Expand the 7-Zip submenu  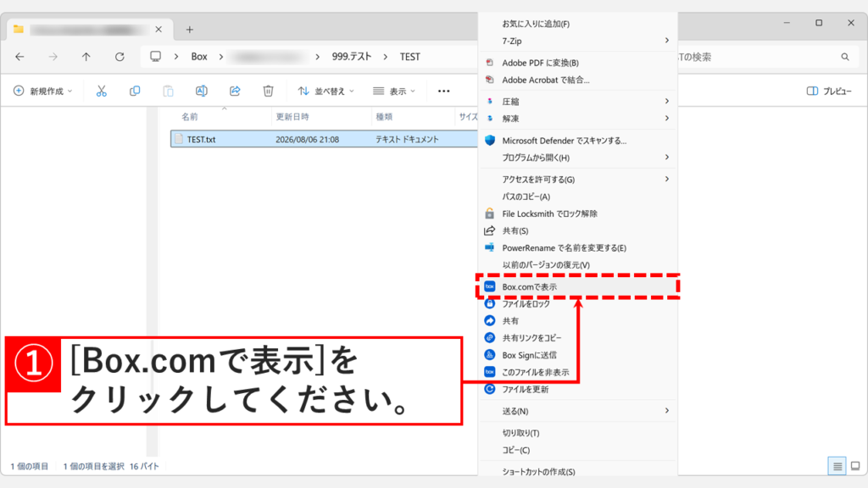coord(577,41)
